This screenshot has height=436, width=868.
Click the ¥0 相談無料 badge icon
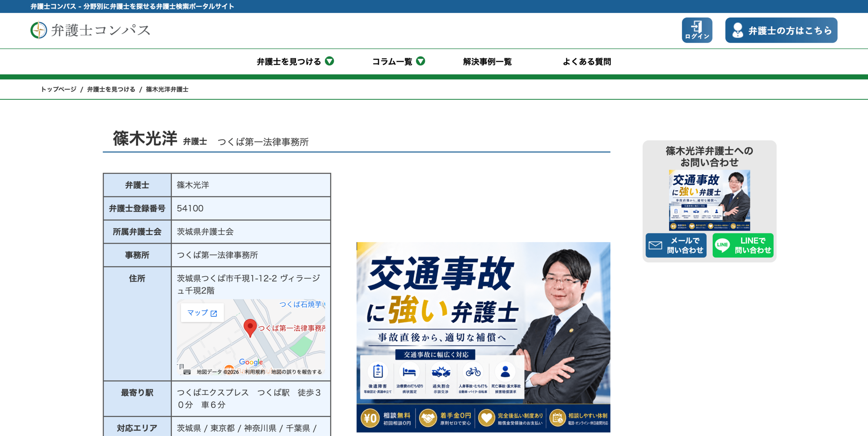tap(370, 418)
